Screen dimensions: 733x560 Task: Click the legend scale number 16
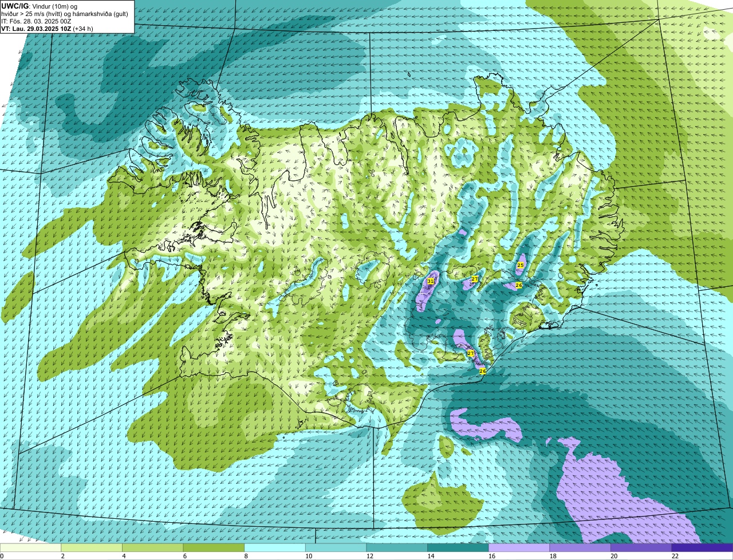click(492, 556)
